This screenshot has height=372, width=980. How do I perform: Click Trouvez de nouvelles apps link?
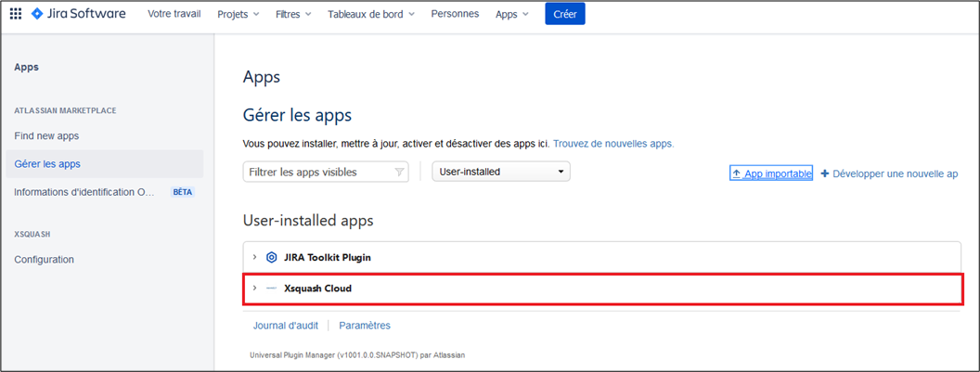coord(613,144)
